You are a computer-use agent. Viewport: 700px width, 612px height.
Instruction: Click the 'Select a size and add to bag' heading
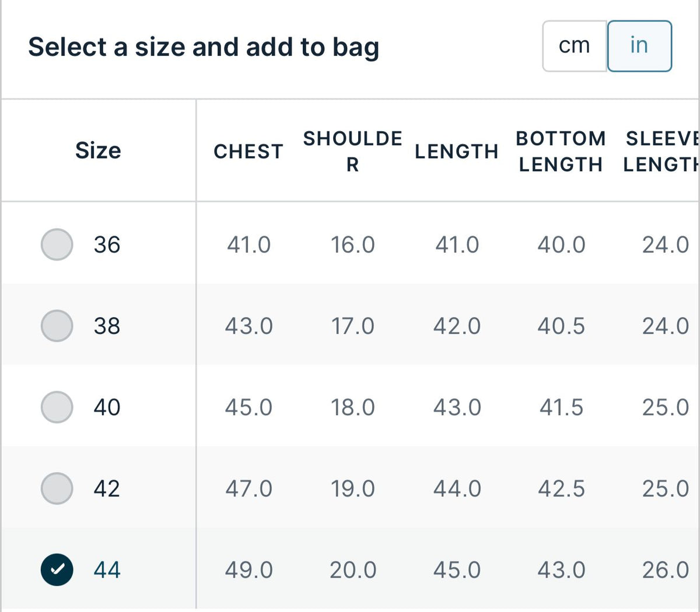(x=204, y=47)
